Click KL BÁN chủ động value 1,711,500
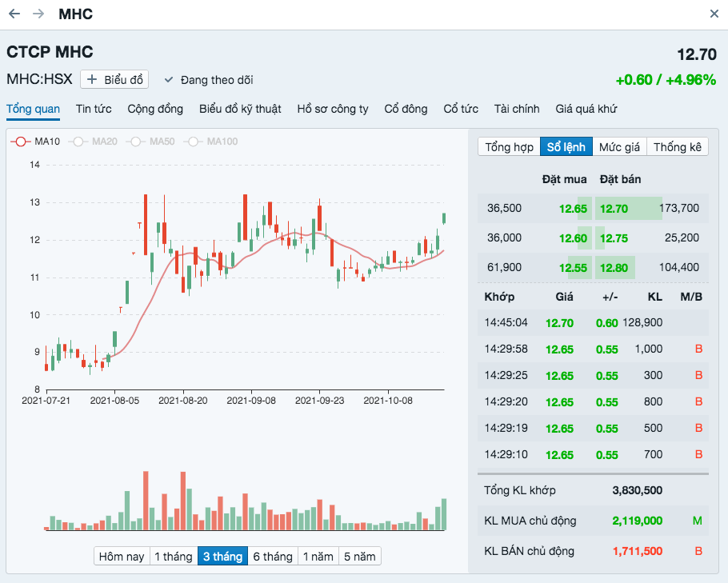 click(x=637, y=552)
